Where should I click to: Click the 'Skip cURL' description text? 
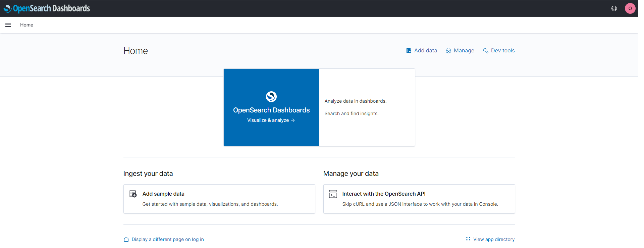coord(420,204)
